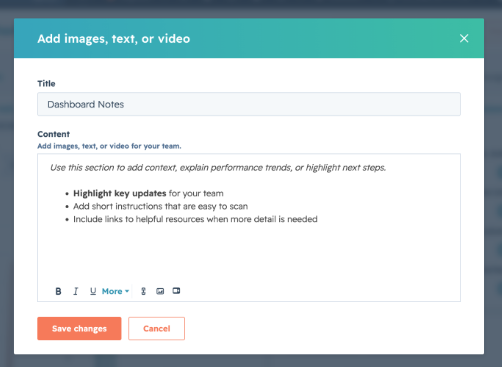Screen dimensions: 502x367
Task: Apply bold formatting with B icon
Action: coord(58,291)
